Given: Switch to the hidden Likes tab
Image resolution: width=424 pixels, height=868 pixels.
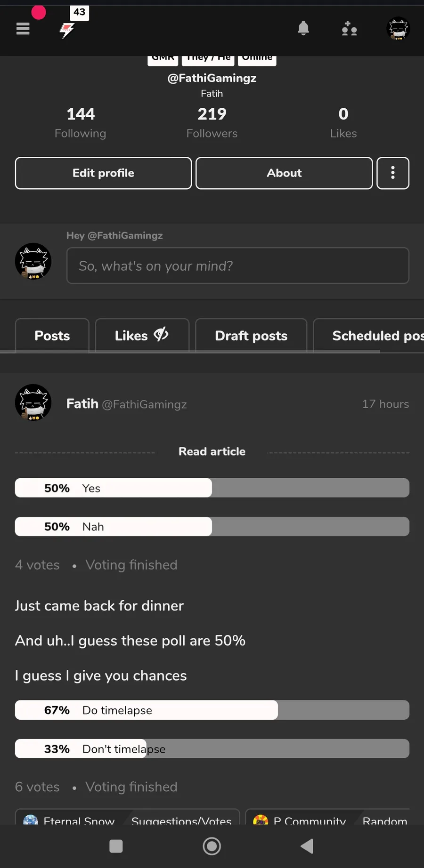Looking at the screenshot, I should pos(142,336).
